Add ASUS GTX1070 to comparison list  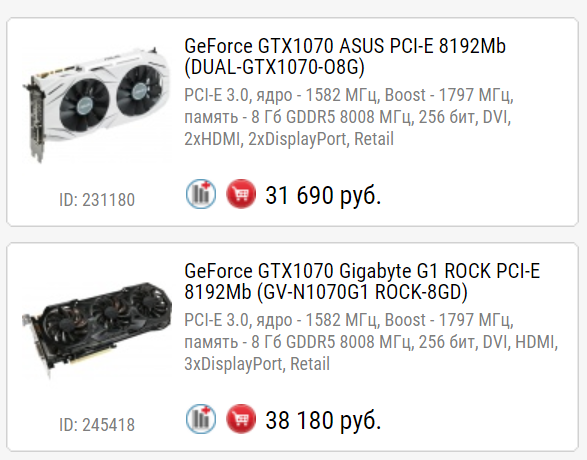coord(201,194)
